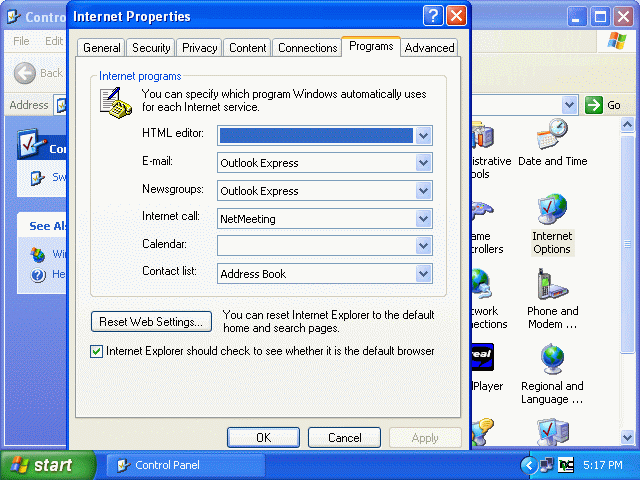Uncheck the default browser check box

click(x=96, y=351)
